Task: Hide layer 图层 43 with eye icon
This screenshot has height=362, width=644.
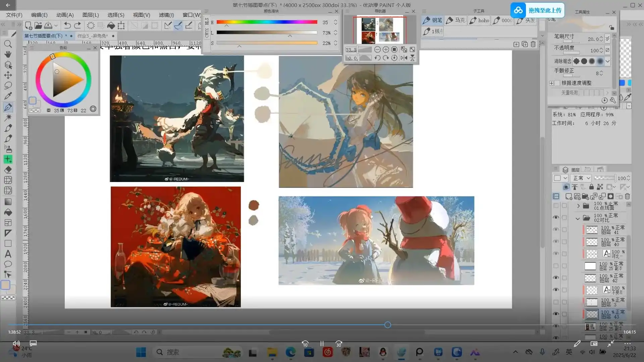Action: [556, 314]
